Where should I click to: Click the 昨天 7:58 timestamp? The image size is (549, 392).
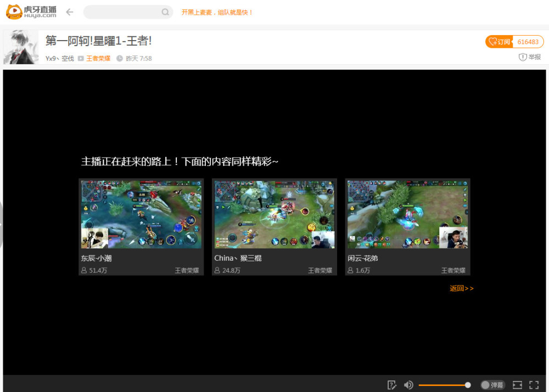[x=139, y=58]
